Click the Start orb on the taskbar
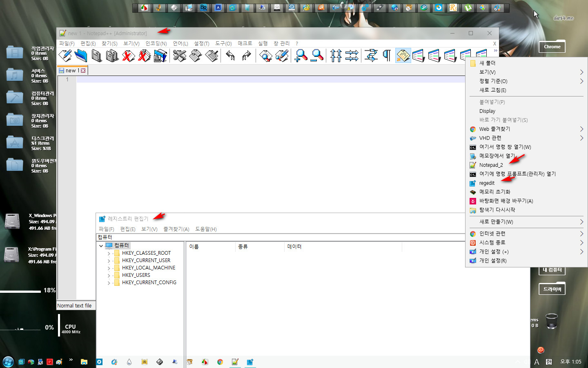Image resolution: width=588 pixels, height=368 pixels. point(8,361)
